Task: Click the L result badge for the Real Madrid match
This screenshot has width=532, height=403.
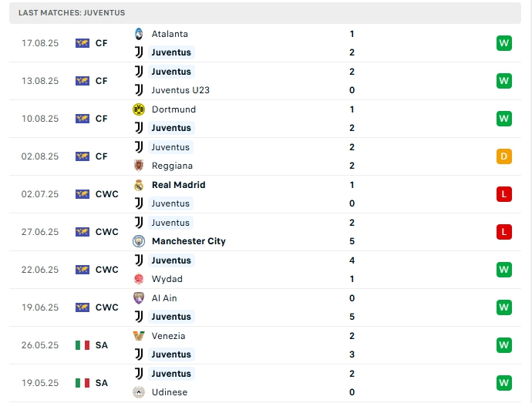Action: tap(504, 194)
